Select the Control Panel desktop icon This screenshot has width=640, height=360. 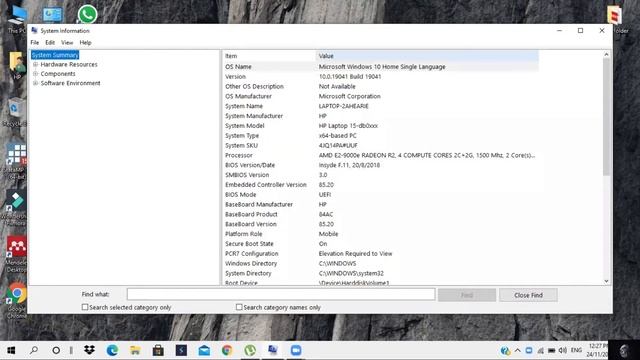53,15
